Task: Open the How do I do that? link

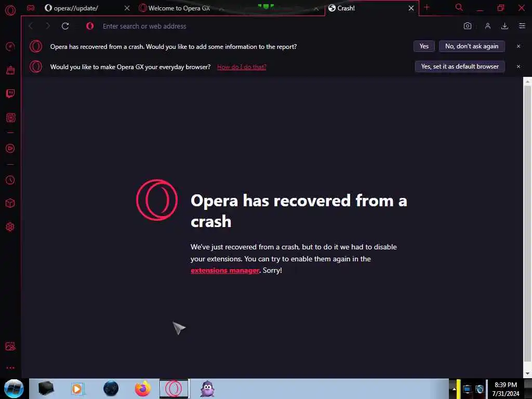Action: (242, 67)
